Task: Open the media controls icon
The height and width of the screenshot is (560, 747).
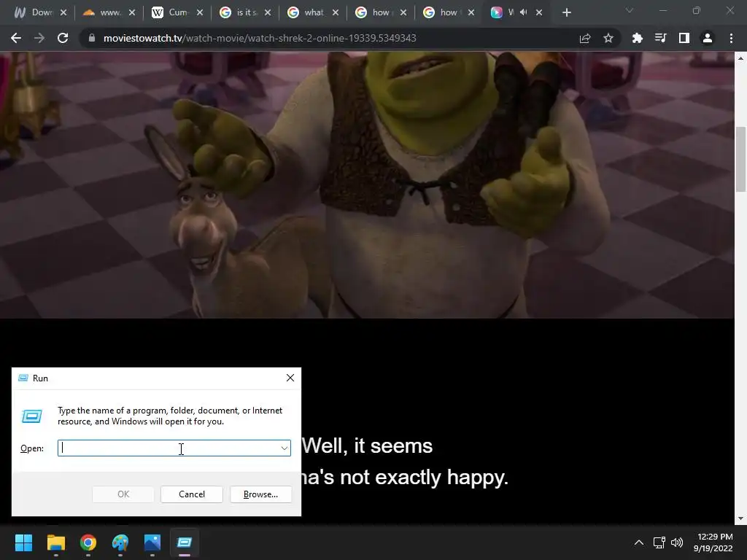Action: tap(660, 38)
